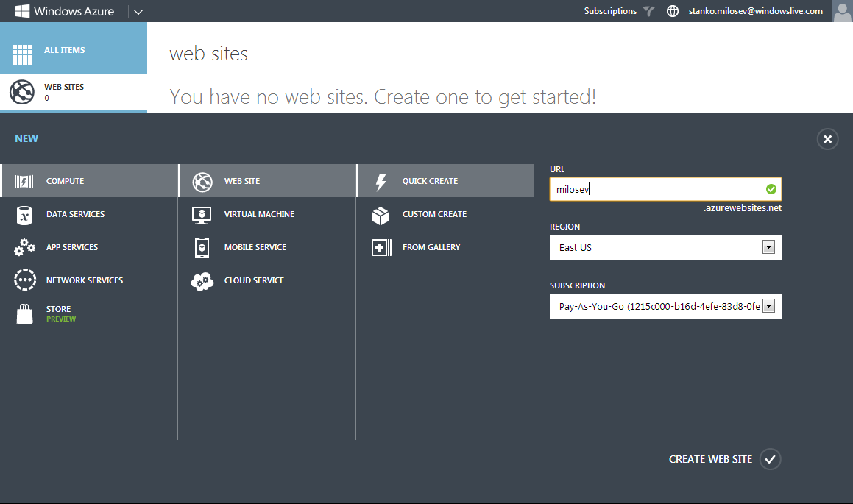853x504 pixels.
Task: Select the Mobile Service phone icon
Action: [x=202, y=247]
